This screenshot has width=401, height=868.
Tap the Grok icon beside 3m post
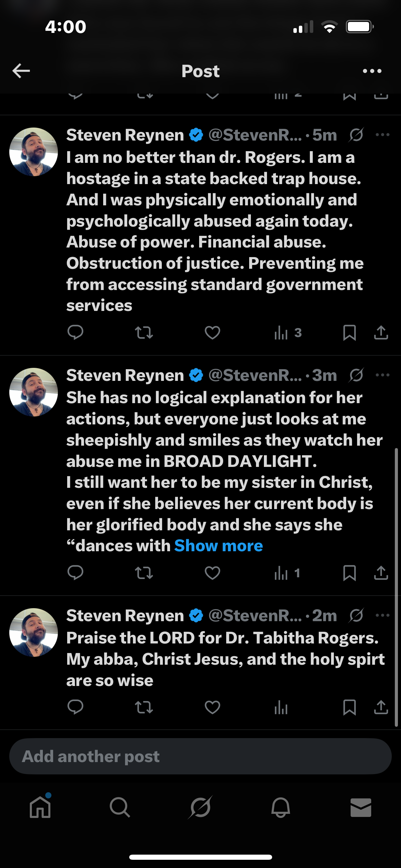pos(356,375)
